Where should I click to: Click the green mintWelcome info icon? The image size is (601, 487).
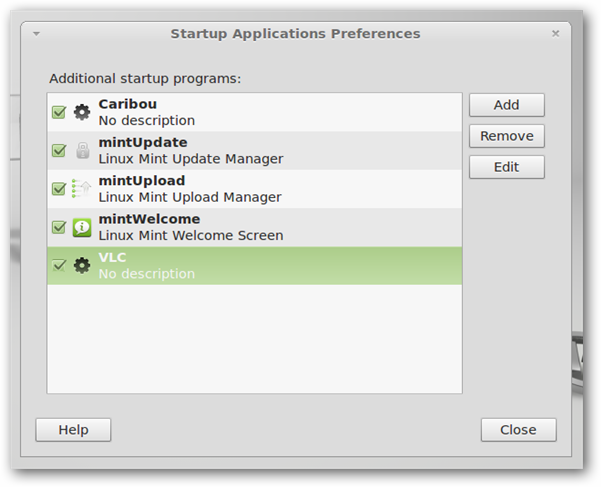(82, 228)
